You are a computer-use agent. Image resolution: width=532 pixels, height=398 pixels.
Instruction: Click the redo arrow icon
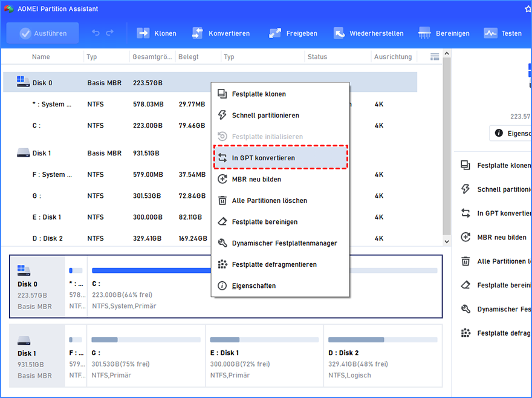point(109,33)
